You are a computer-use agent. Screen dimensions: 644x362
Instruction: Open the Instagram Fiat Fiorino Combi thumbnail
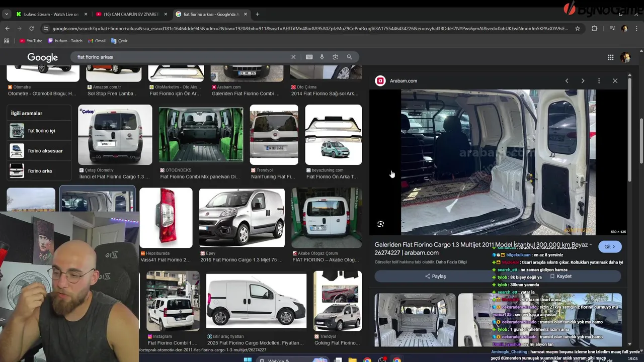point(173,301)
